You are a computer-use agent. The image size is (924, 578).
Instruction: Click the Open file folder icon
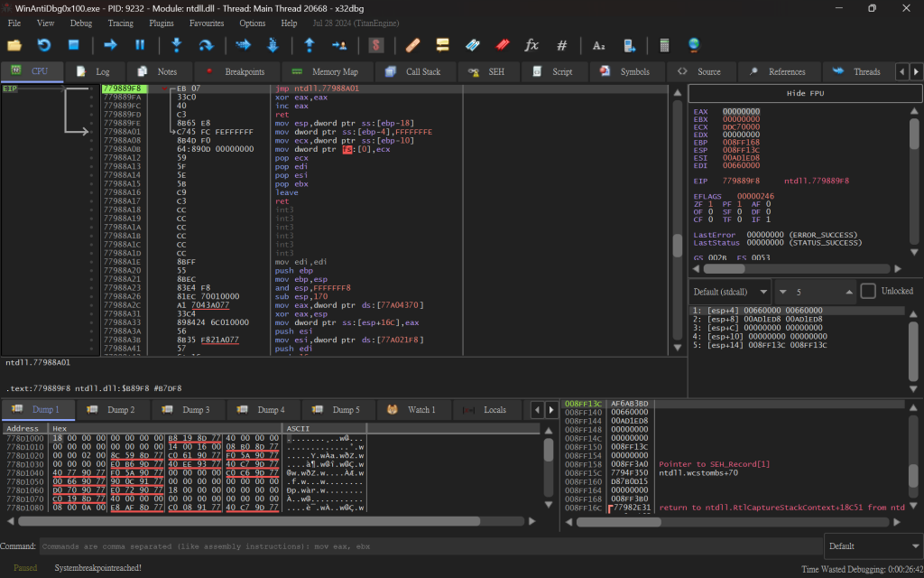click(14, 44)
